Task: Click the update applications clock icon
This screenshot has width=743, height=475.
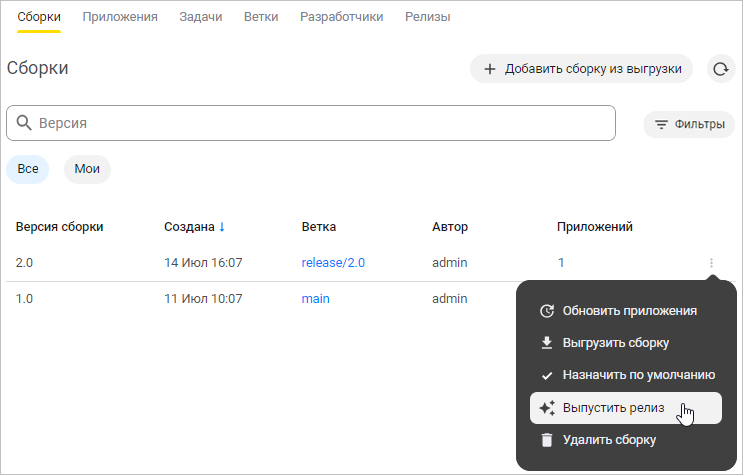Action: click(x=546, y=311)
